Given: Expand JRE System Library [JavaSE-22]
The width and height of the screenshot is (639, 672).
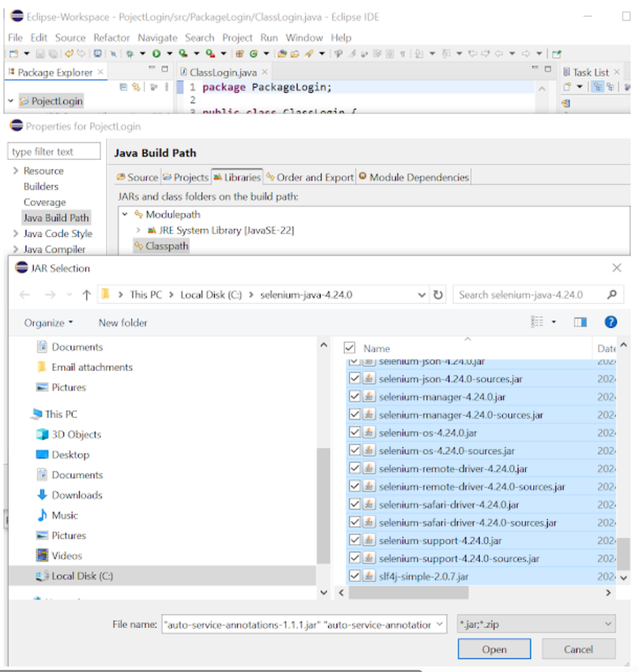Looking at the screenshot, I should point(138,230).
